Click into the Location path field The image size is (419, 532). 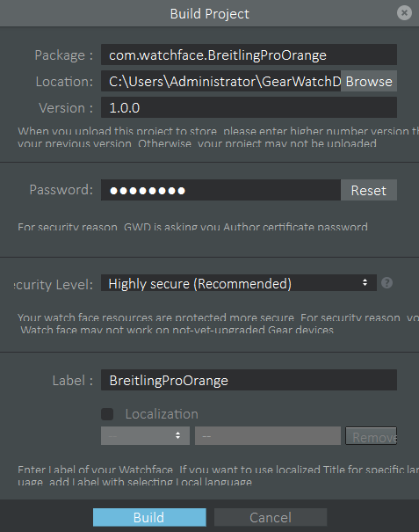[220, 81]
